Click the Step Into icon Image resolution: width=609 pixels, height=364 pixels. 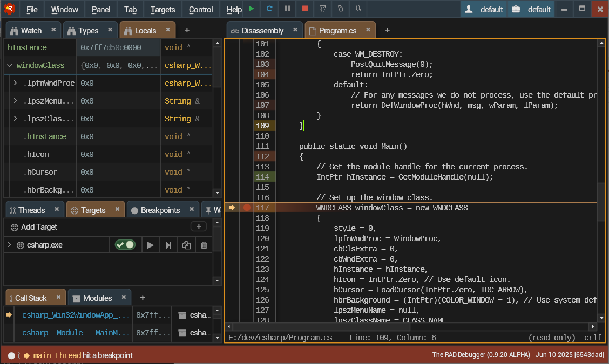click(341, 9)
